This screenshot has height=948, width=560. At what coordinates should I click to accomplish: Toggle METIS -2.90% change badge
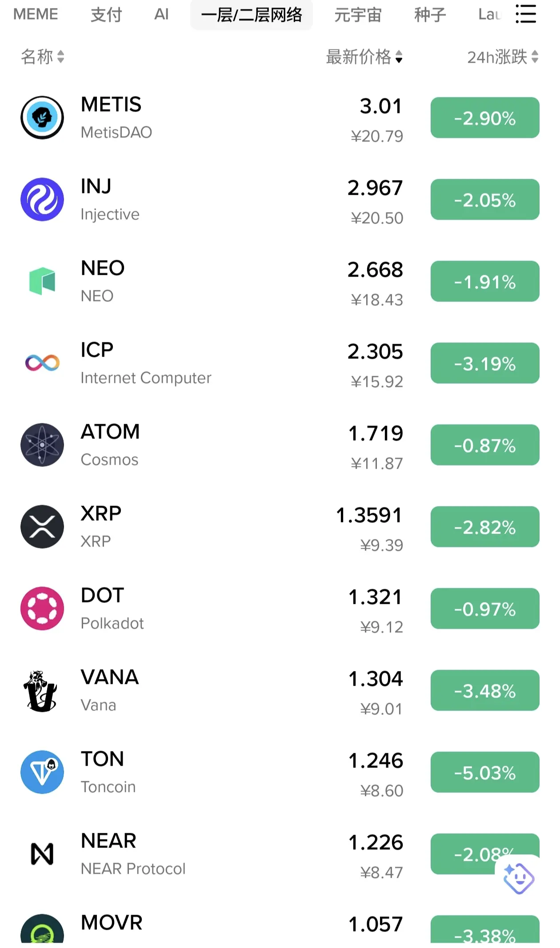[x=485, y=117]
